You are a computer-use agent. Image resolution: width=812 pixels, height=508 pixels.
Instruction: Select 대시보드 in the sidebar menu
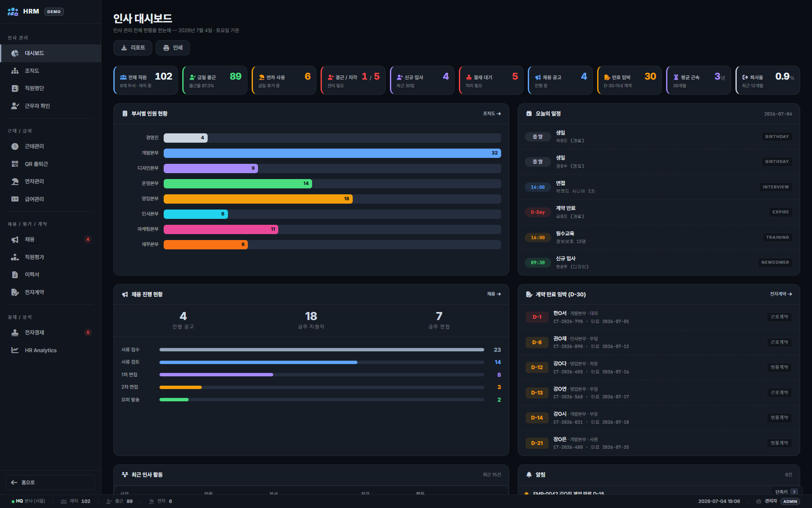50,53
